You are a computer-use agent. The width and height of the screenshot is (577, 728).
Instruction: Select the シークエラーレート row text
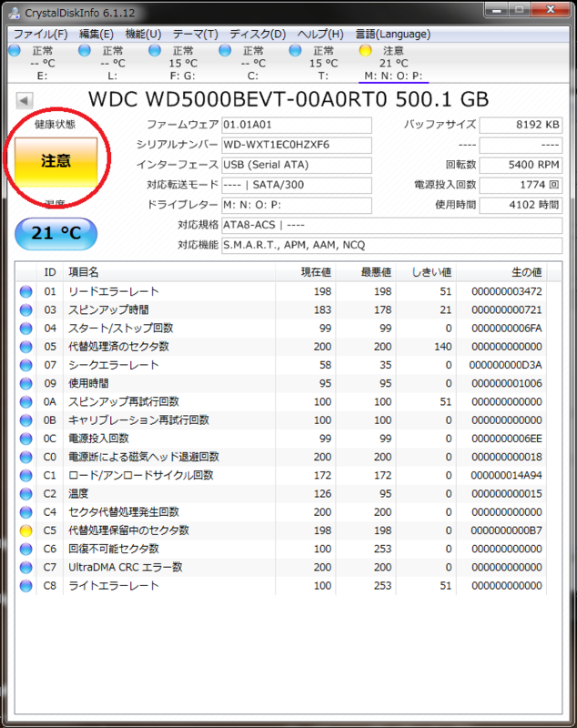point(114,365)
